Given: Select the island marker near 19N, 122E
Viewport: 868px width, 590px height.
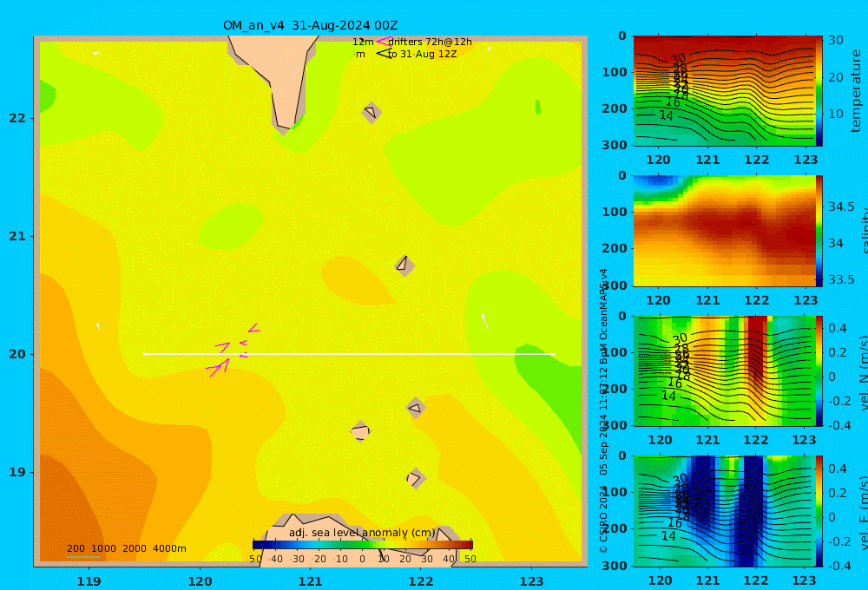Looking at the screenshot, I should click(x=415, y=478).
